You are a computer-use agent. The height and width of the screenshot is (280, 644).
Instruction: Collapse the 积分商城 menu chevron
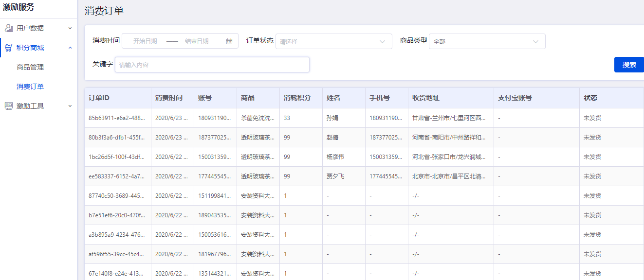click(70, 48)
